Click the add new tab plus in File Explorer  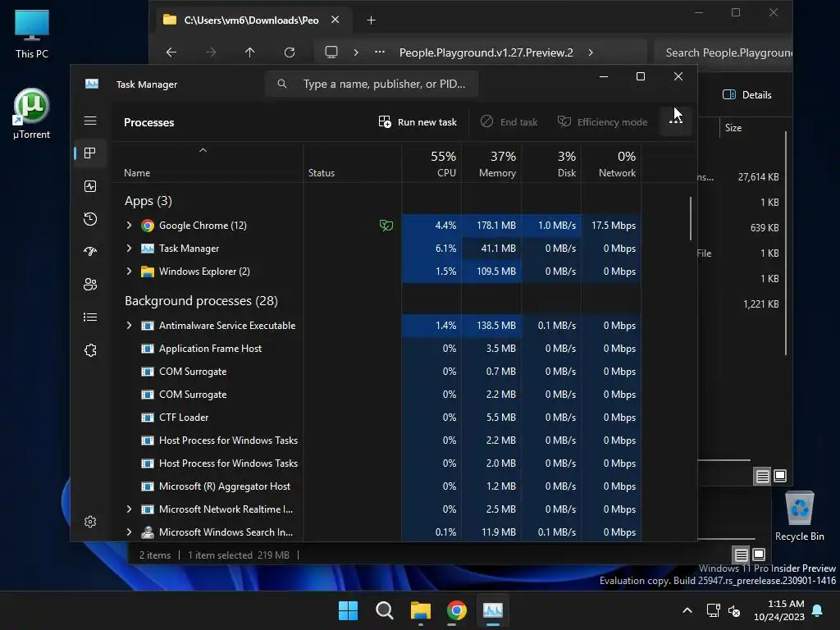371,21
